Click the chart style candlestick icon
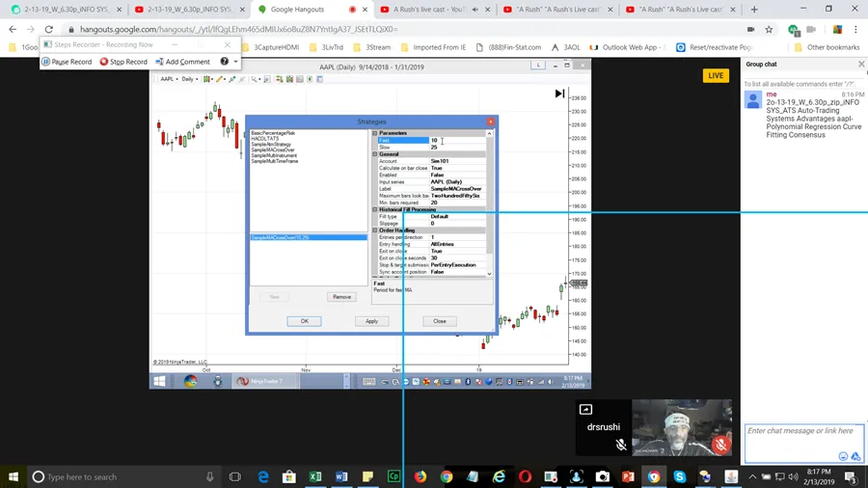 click(206, 79)
